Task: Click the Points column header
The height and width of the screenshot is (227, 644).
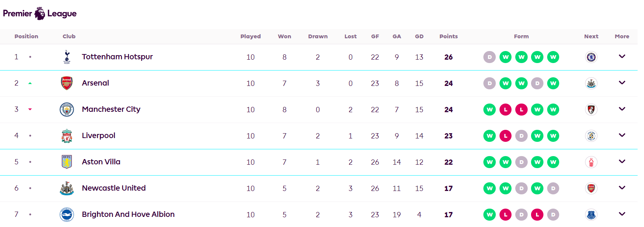Action: coord(448,36)
